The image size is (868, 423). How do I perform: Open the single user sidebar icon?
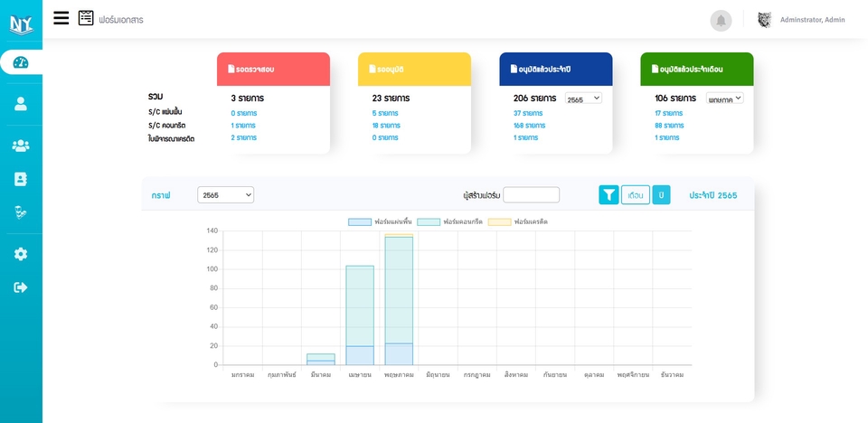(21, 104)
